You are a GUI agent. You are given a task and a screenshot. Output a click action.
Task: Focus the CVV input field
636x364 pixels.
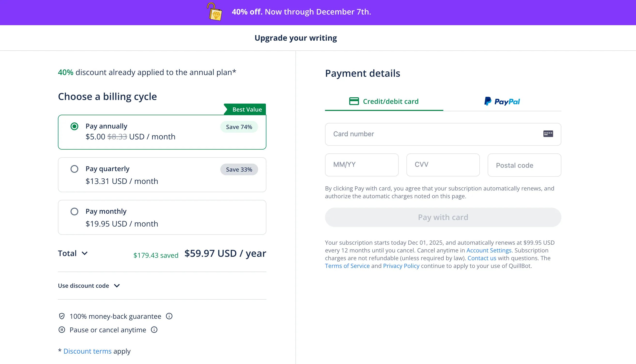[443, 165]
